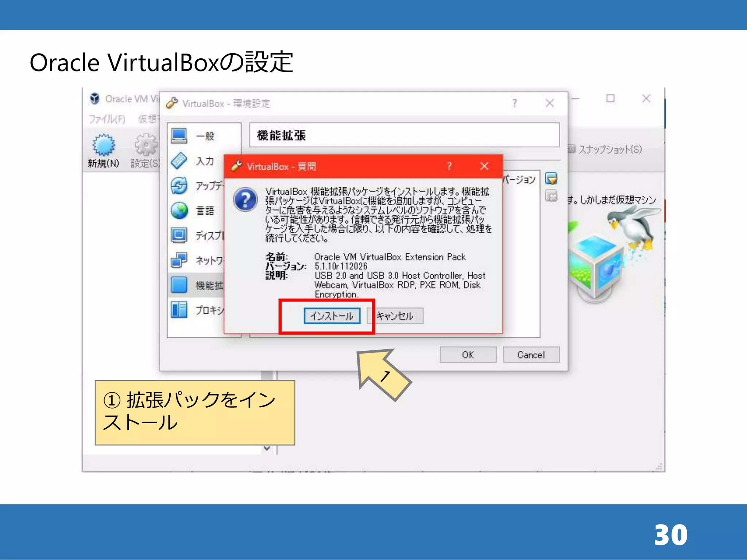
Task: Click Cancel in the VirtualBox preferences window
Action: tap(531, 355)
